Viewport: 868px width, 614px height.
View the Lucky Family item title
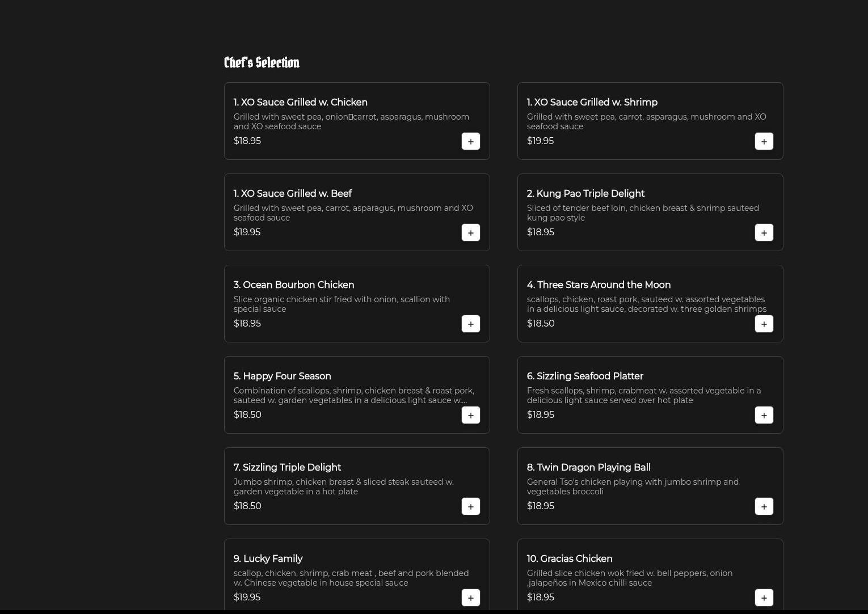point(268,559)
